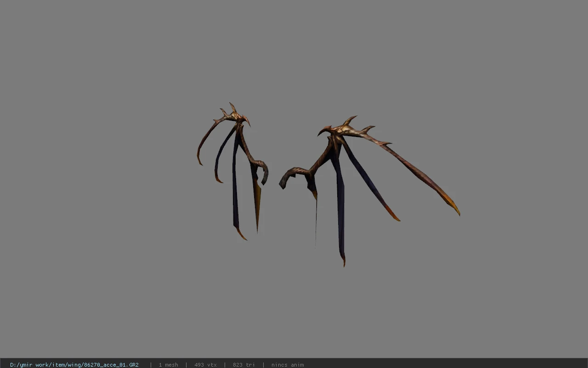588x368 pixels.
Task: Select the right wing model
Action: click(369, 191)
